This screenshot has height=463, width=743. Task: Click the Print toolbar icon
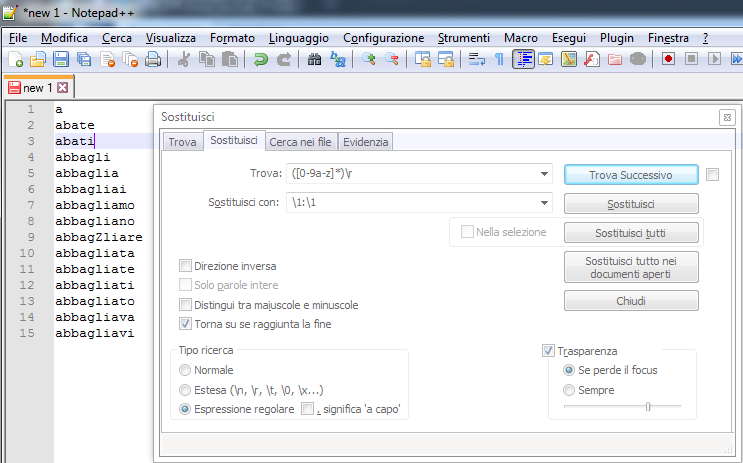(x=153, y=59)
